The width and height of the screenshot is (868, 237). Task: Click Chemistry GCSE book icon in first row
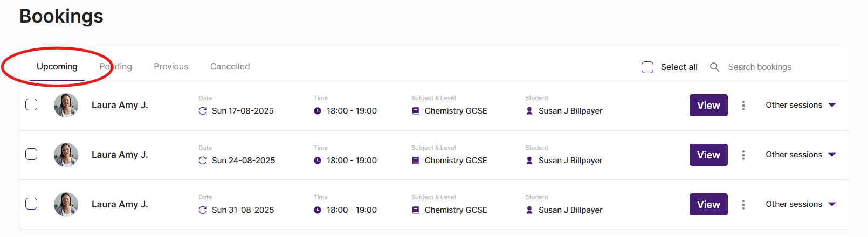(416, 111)
